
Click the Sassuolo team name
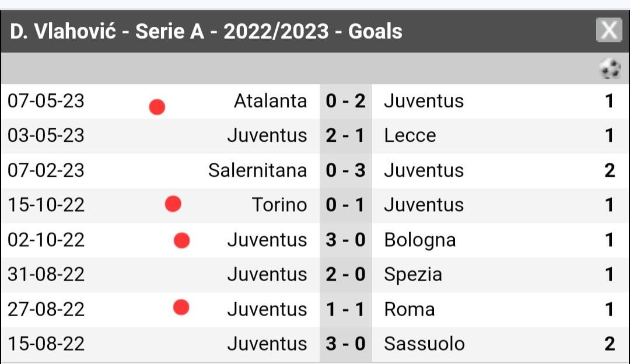click(424, 344)
